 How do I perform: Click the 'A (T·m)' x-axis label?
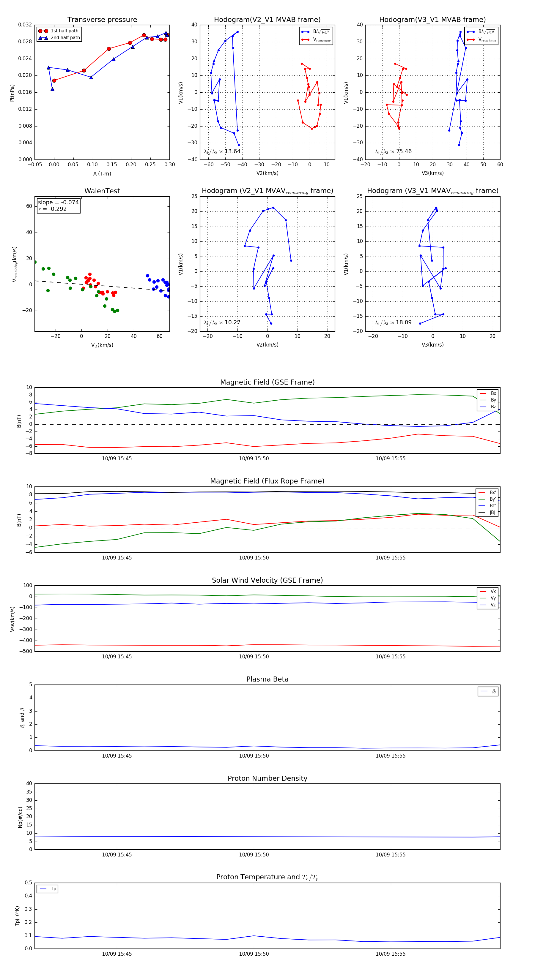pos(102,174)
